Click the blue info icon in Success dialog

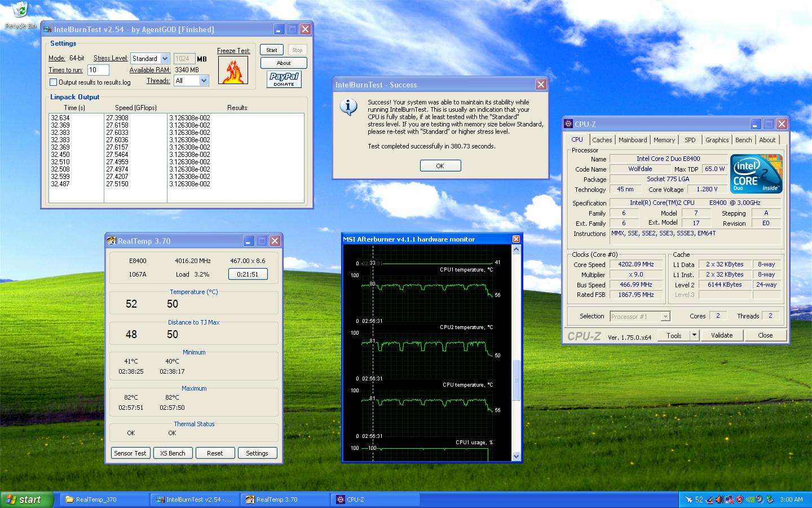tap(349, 107)
